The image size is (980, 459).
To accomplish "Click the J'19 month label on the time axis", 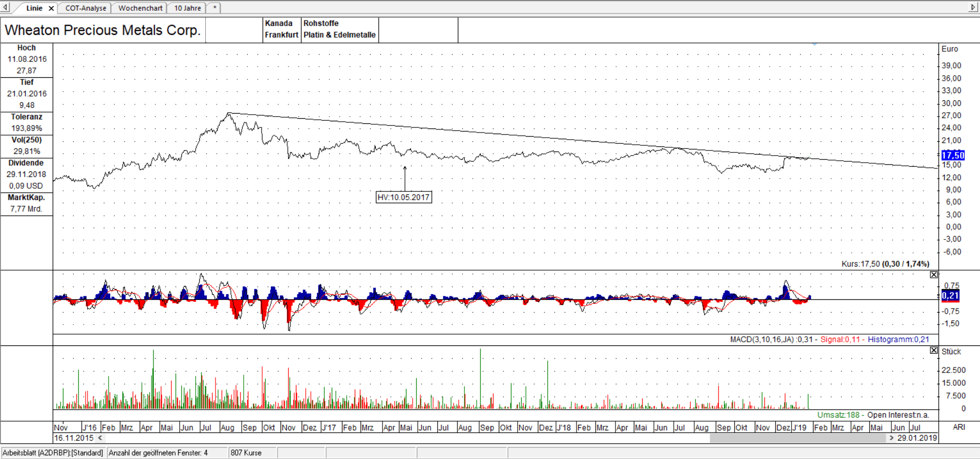I will [x=799, y=428].
